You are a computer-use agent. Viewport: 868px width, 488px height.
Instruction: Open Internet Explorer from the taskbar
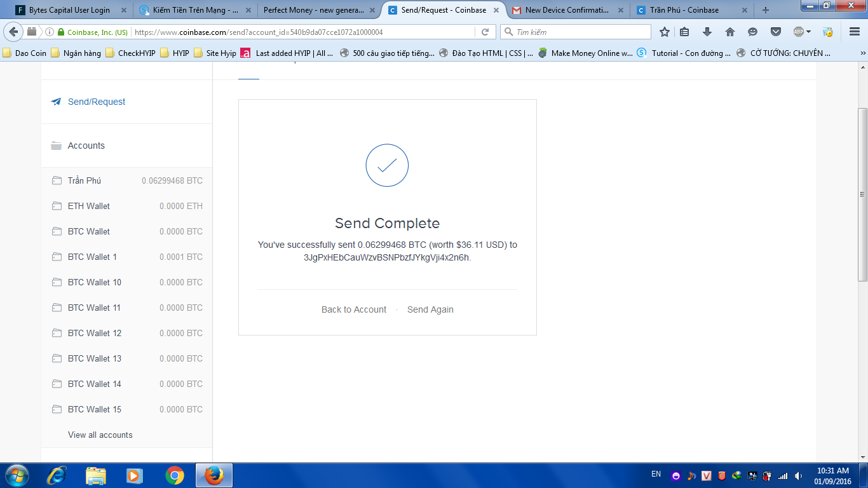pos(58,475)
